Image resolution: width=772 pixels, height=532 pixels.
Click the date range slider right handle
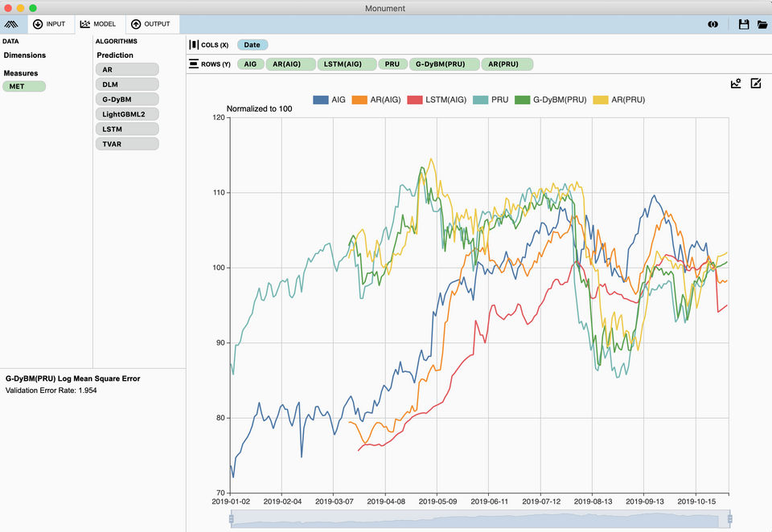(729, 518)
